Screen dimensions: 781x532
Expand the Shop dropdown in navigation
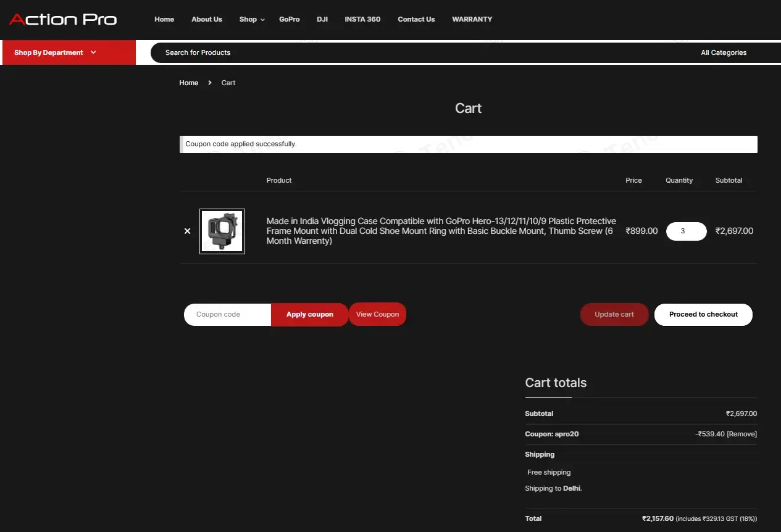(251, 20)
